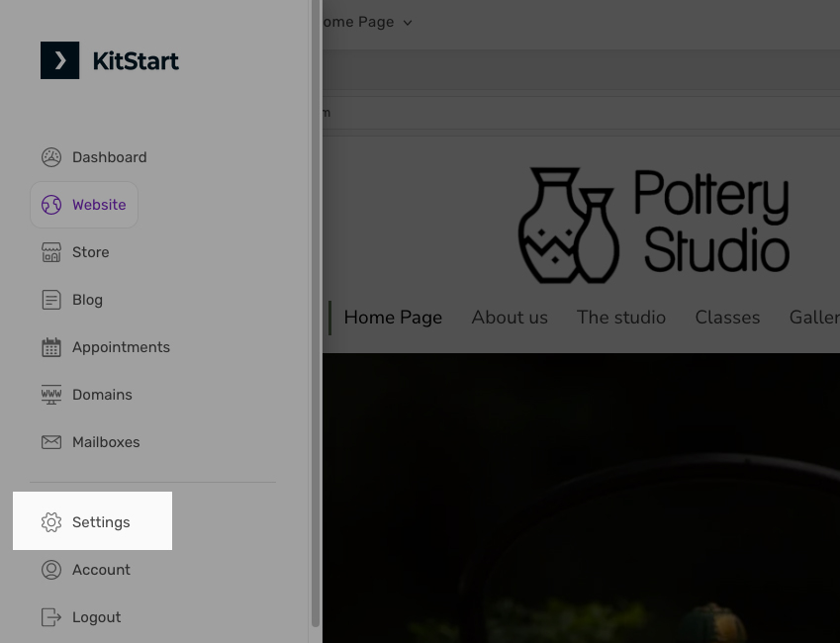Open the About us nav link
Image resolution: width=840 pixels, height=643 pixels.
coord(510,318)
